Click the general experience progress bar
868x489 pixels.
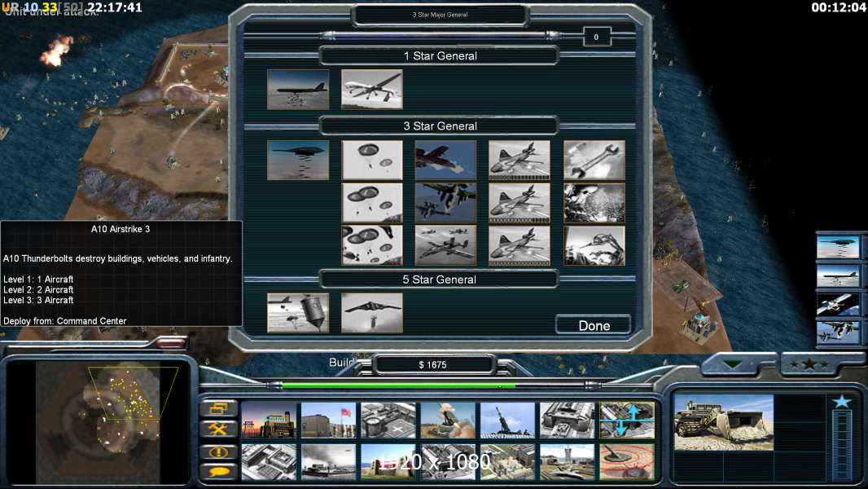pos(441,35)
